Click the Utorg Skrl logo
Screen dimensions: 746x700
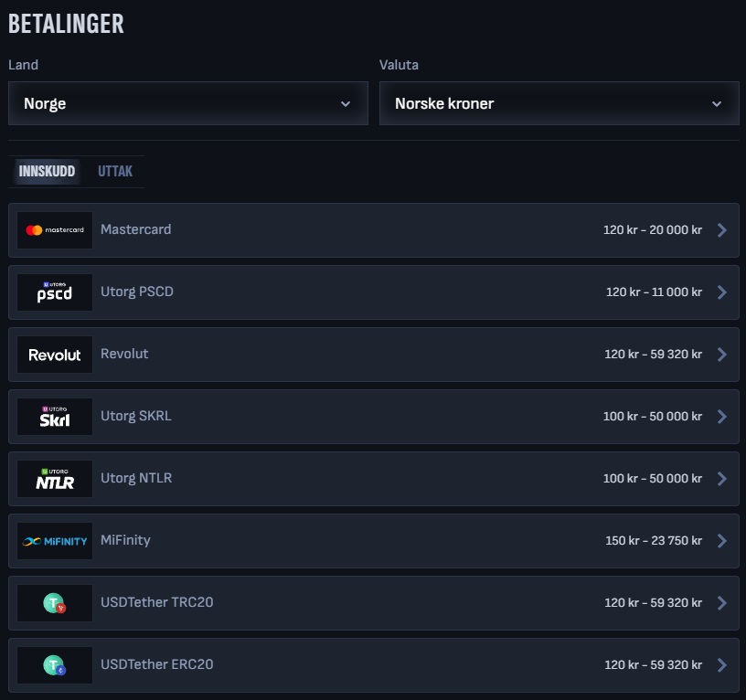point(55,417)
